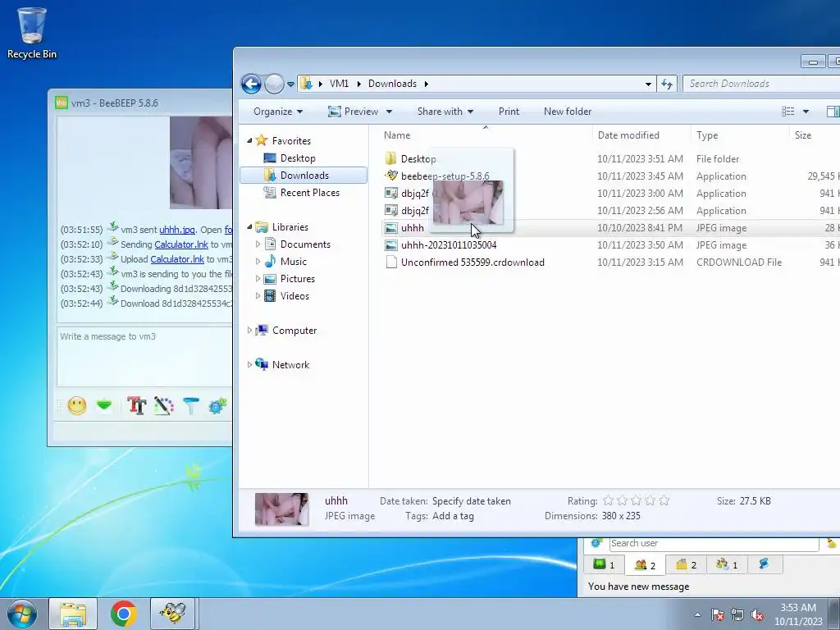This screenshot has width=840, height=630.
Task: Open the recent pages dropdown beside Forward
Action: tap(291, 84)
